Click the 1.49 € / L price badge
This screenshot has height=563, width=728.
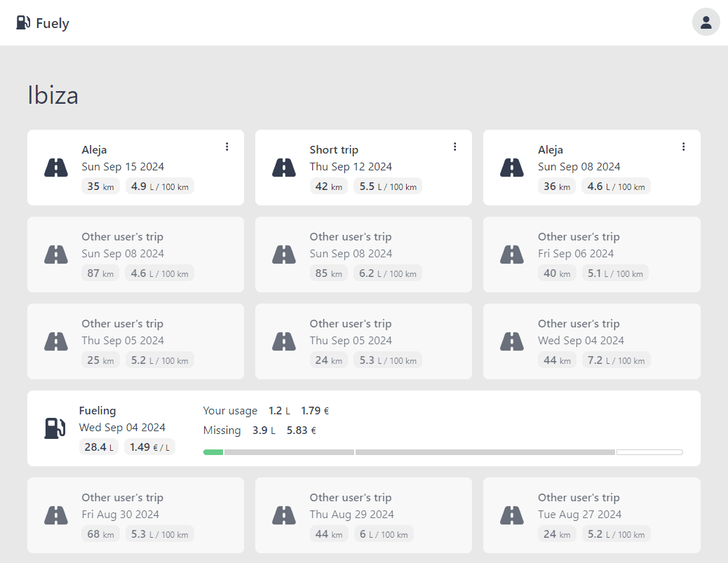pyautogui.click(x=149, y=447)
